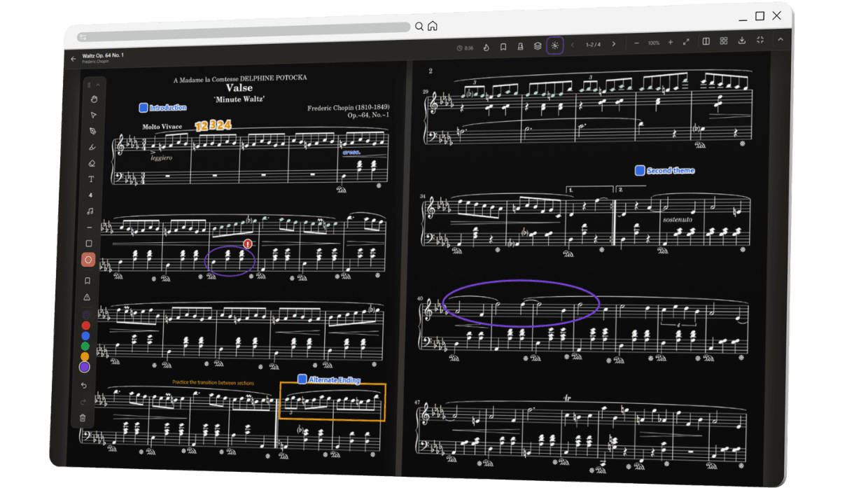Select the Text annotation tool

point(91,179)
